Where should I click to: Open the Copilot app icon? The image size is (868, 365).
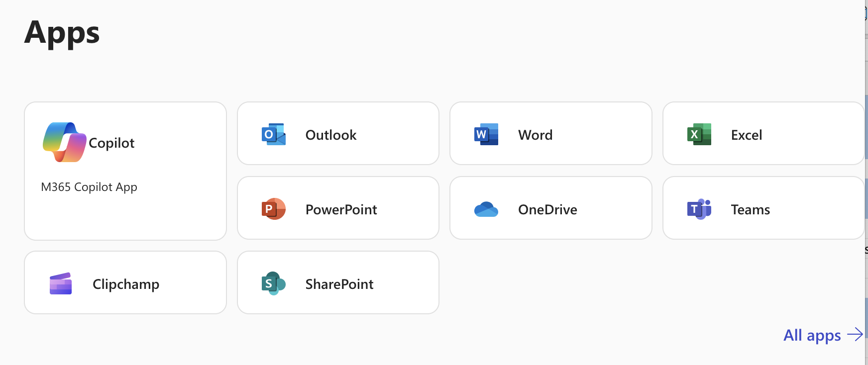(x=65, y=142)
